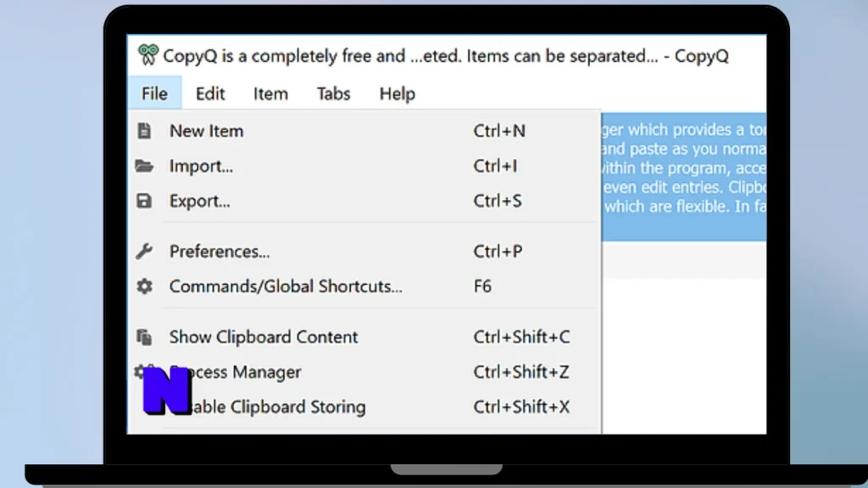868x488 pixels.
Task: Open Commands/Global Shortcuts... entry
Action: coord(364,286)
